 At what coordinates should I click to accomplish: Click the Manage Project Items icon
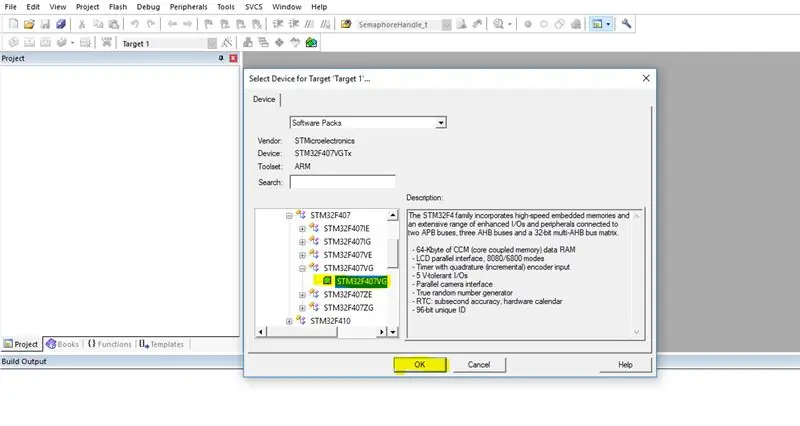247,43
